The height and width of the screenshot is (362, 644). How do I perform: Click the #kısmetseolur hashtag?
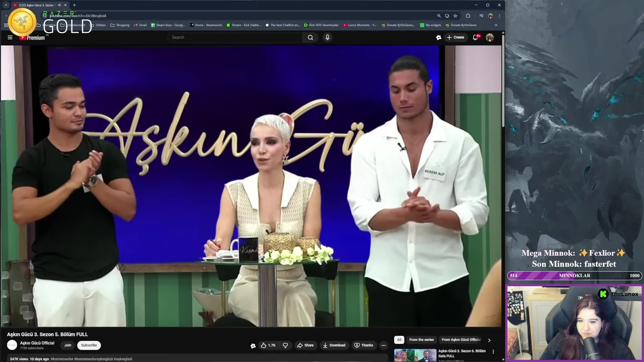point(62,359)
